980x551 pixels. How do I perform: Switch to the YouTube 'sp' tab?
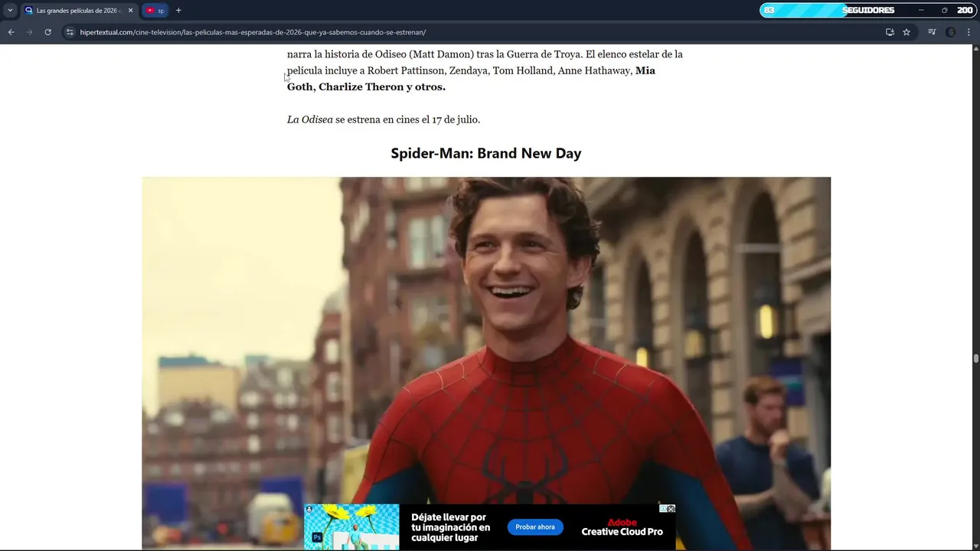155,11
